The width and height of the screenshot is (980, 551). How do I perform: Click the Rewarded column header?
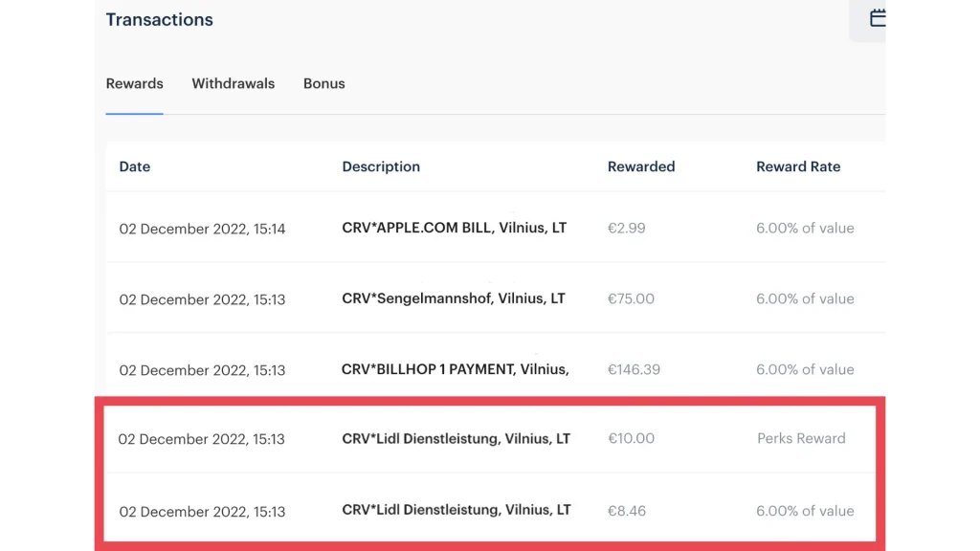coord(640,166)
